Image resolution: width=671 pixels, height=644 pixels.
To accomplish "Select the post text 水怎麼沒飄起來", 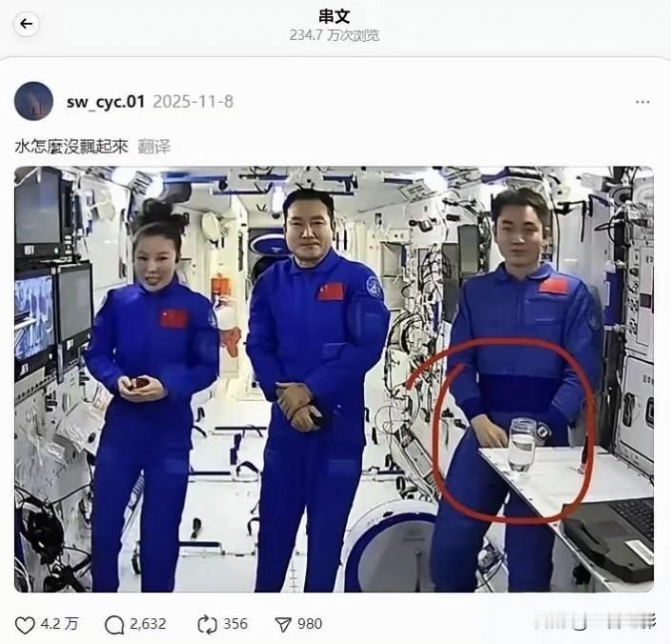I will coord(71,147).
